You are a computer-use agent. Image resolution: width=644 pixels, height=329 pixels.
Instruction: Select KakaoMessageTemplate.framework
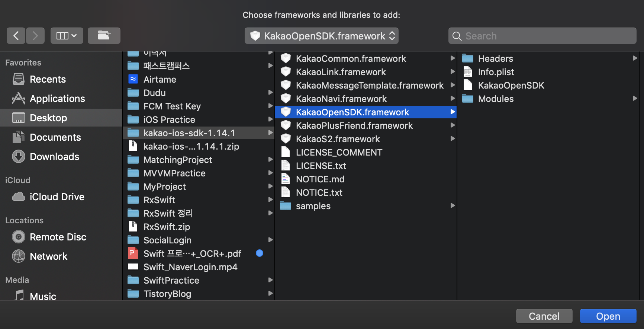point(366,85)
